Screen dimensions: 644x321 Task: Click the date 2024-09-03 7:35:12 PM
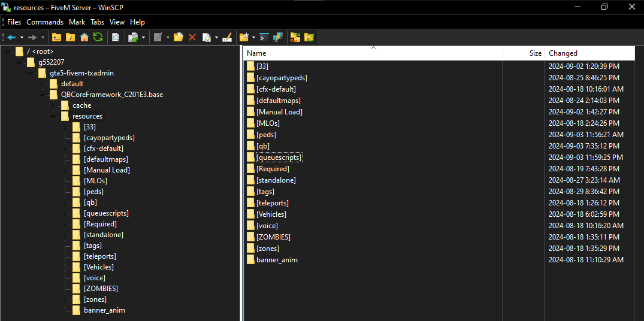[x=585, y=146]
